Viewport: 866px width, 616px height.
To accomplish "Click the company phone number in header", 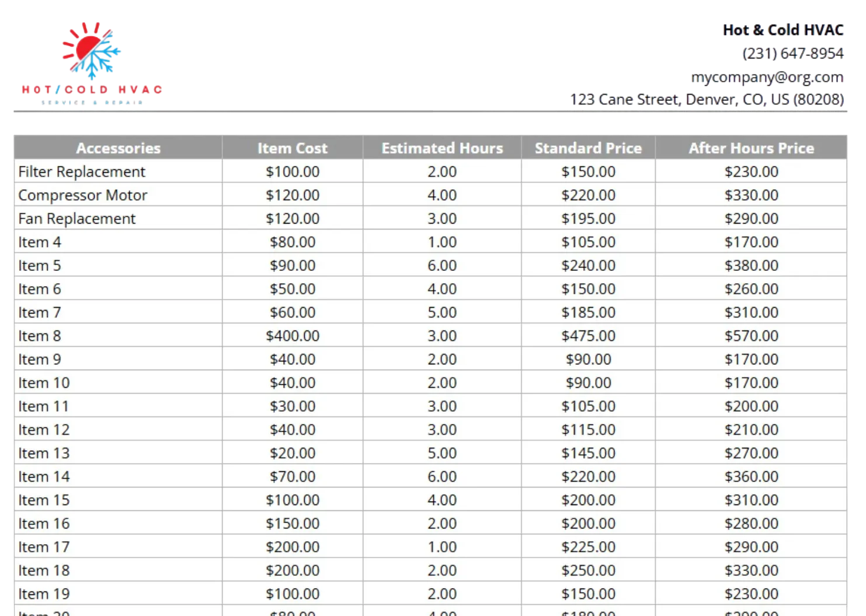I will click(x=793, y=54).
